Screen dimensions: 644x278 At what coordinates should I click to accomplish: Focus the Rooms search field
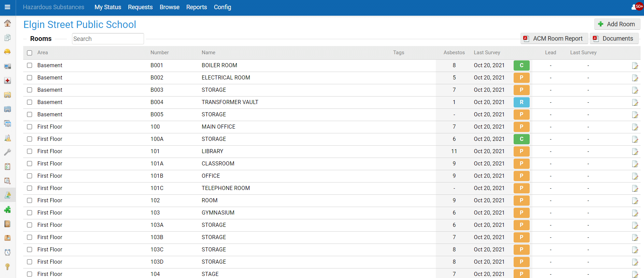108,39
